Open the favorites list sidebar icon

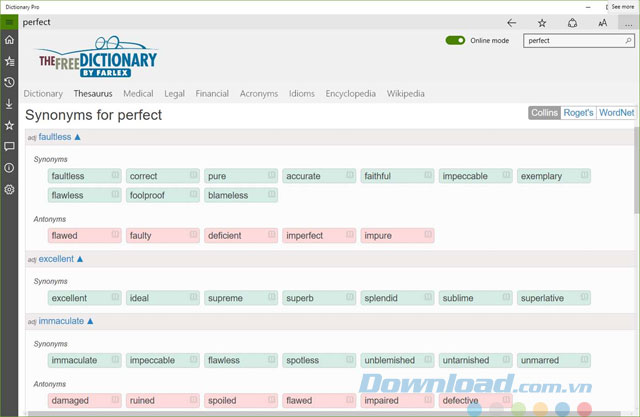click(9, 61)
